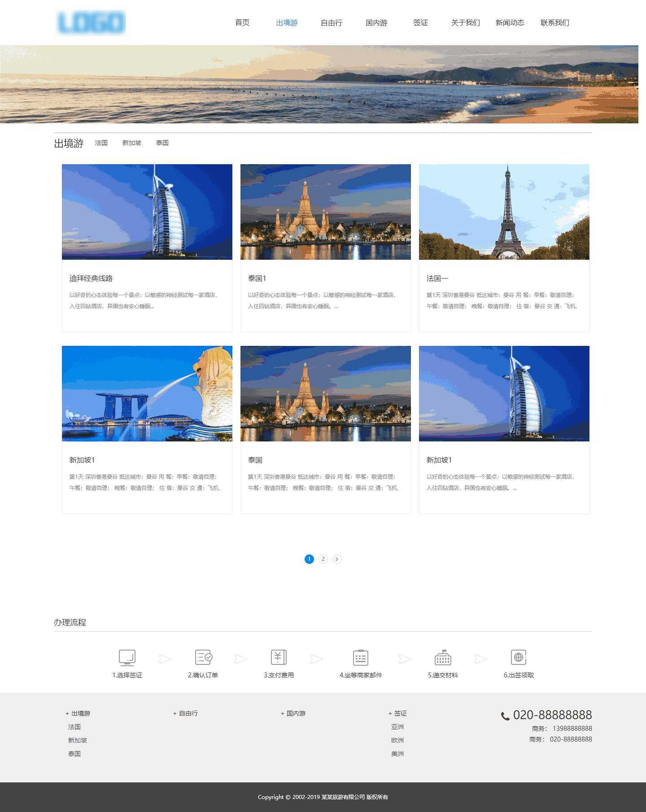
Task: Open 签证 in the top navigation
Action: point(420,22)
